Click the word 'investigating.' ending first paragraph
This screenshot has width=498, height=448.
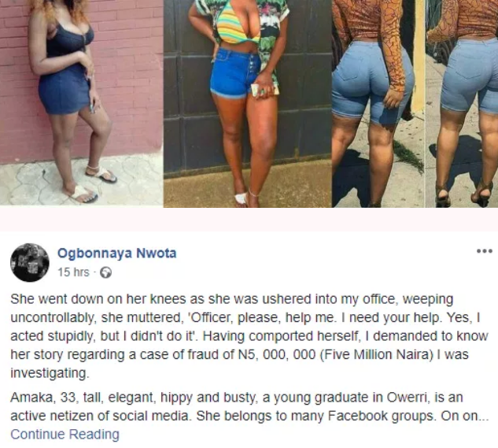point(50,373)
